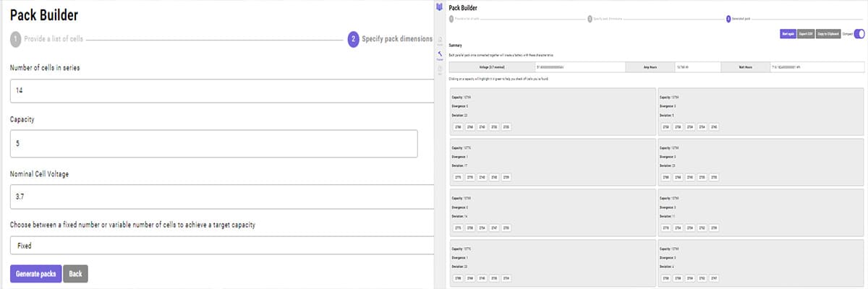The image size is (868, 289).
Task: Click the step 2 circle 'Specify pack dimensions'
Action: point(353,40)
